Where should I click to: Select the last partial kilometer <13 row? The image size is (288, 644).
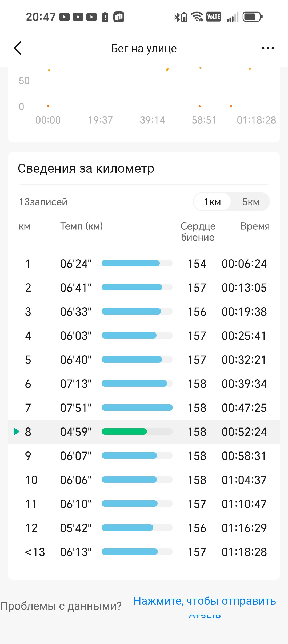coord(144,552)
